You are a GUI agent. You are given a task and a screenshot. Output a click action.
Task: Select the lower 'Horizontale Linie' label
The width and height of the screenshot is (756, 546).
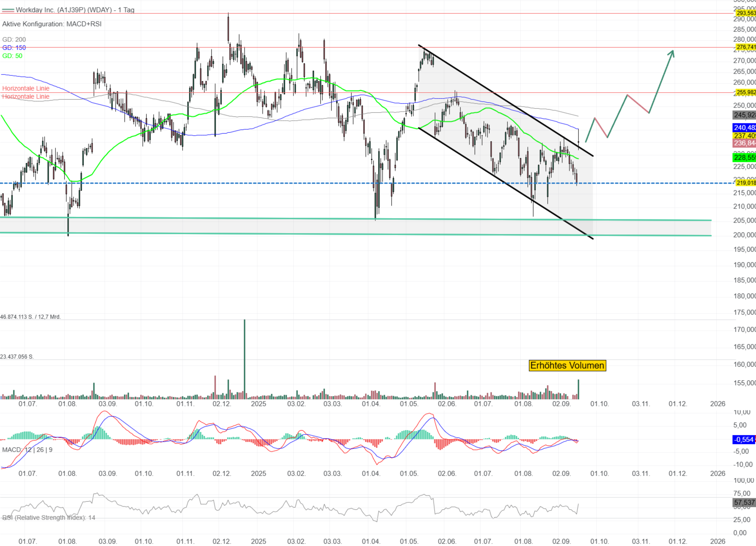(26, 96)
